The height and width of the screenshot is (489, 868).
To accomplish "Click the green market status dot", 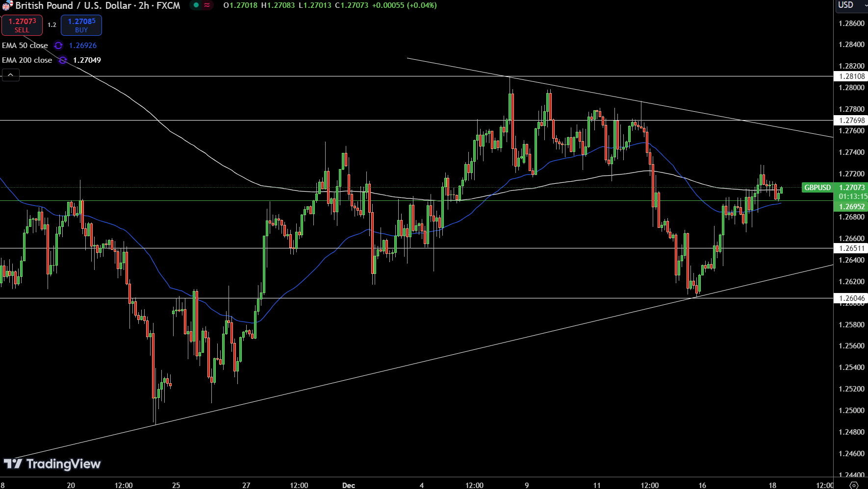I will pyautogui.click(x=196, y=5).
